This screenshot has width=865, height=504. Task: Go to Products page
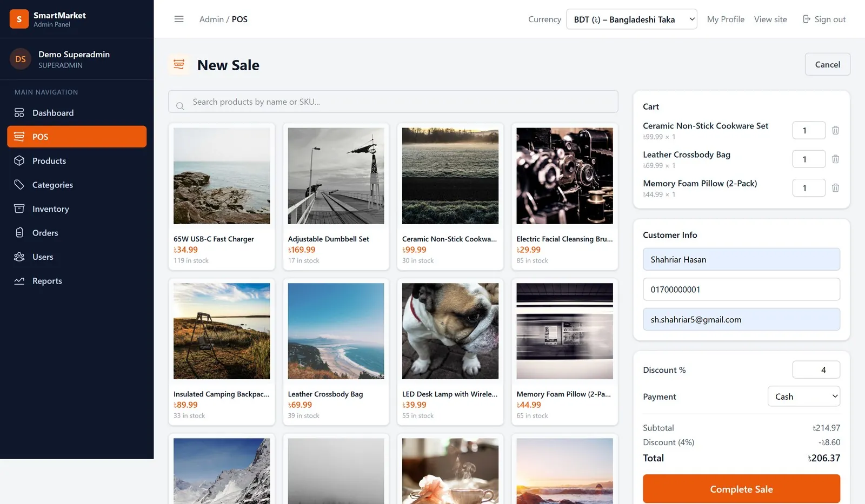(x=77, y=161)
